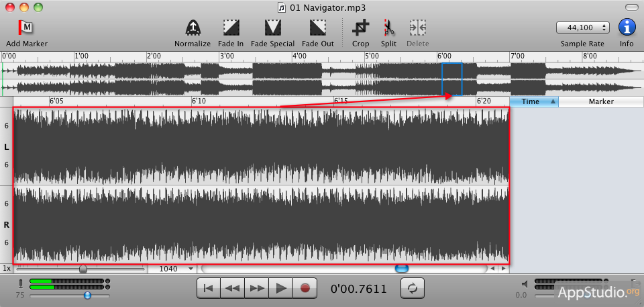This screenshot has height=307, width=644.
Task: Click the blue selection box in overview
Action: (451, 79)
